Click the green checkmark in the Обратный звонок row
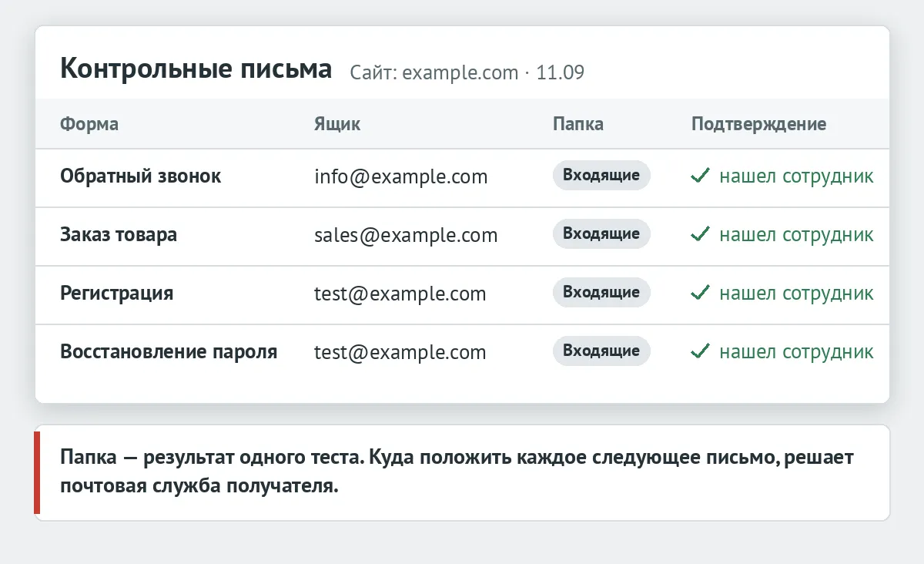This screenshot has width=924, height=564. pyautogui.click(x=700, y=176)
